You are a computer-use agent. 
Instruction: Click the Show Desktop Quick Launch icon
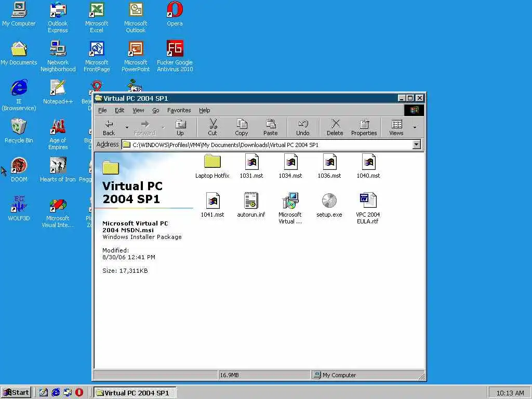click(44, 393)
